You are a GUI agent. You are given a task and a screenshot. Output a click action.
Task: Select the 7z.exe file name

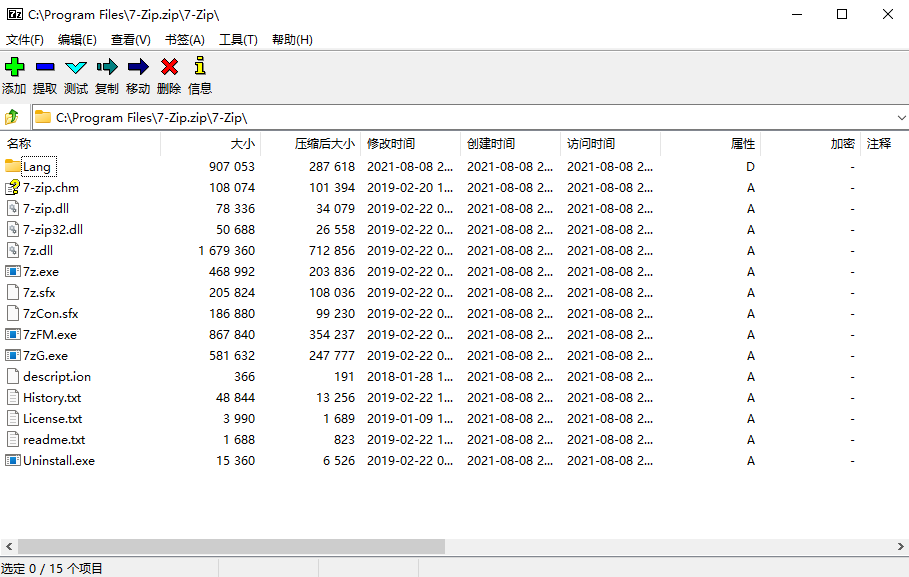(x=41, y=271)
